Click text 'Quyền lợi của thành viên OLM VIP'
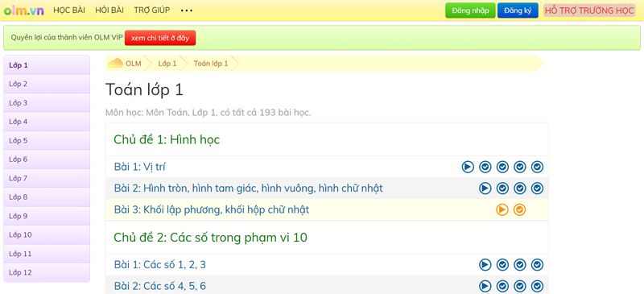Image resolution: width=644 pixels, height=294 pixels. (67, 38)
